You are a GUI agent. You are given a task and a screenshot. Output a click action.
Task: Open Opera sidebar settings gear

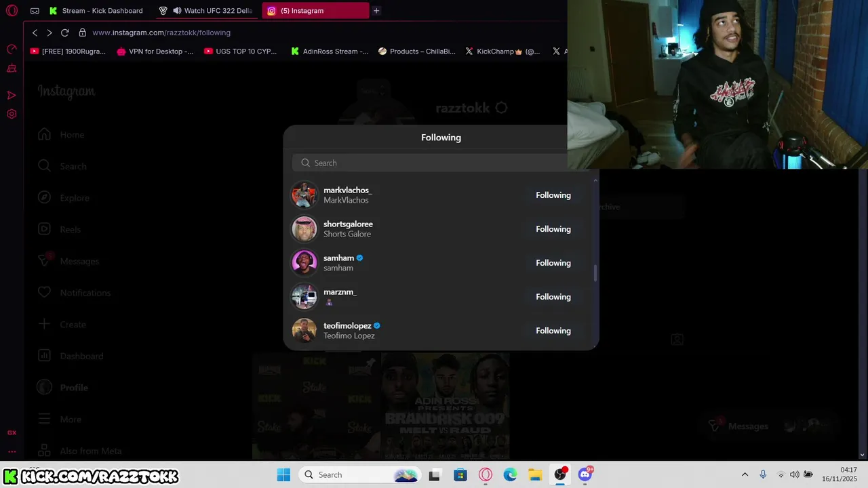[x=12, y=114]
